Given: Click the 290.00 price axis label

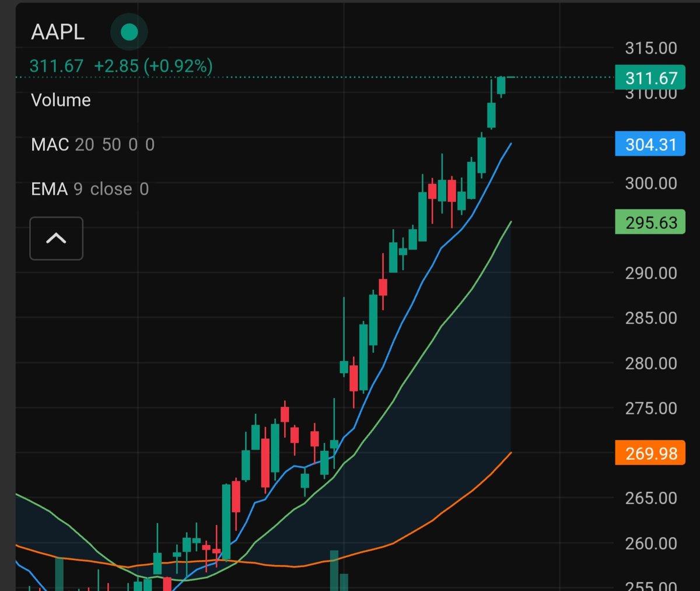Looking at the screenshot, I should pyautogui.click(x=651, y=273).
